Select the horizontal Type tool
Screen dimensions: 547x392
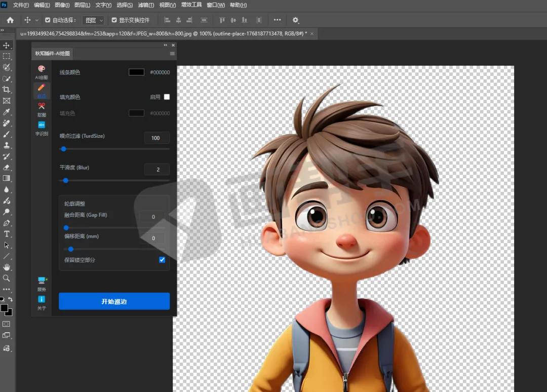point(7,234)
